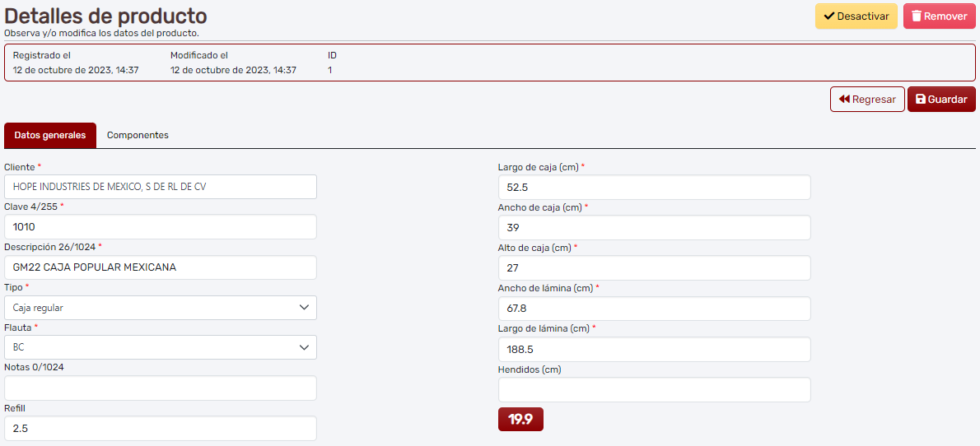Expand the Flauta dropdown showing BC
This screenshot has width=980, height=446.
point(161,347)
